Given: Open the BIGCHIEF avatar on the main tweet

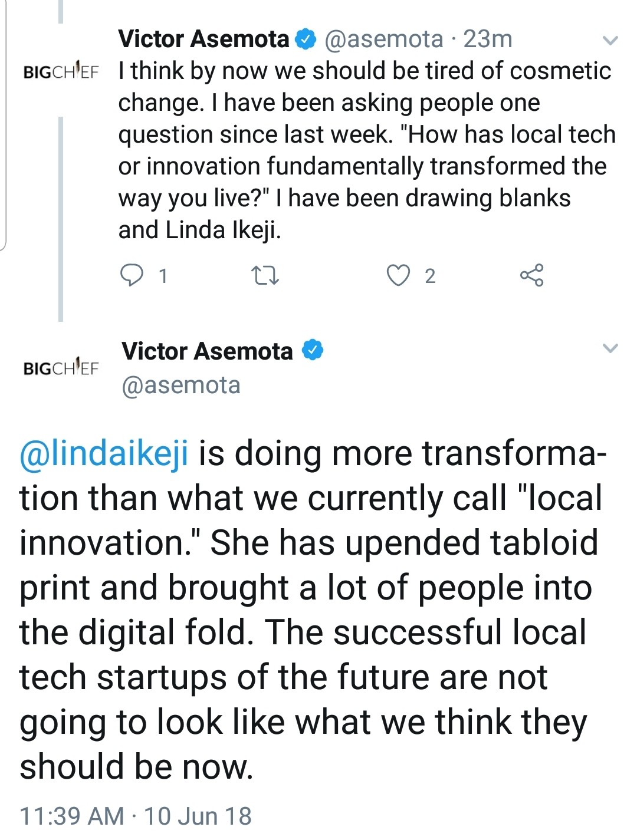Looking at the screenshot, I should point(61,367).
